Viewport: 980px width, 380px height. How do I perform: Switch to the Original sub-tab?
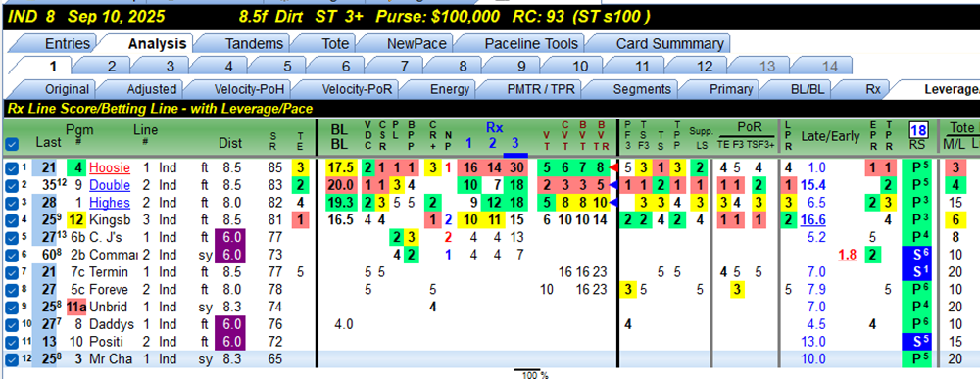67,89
